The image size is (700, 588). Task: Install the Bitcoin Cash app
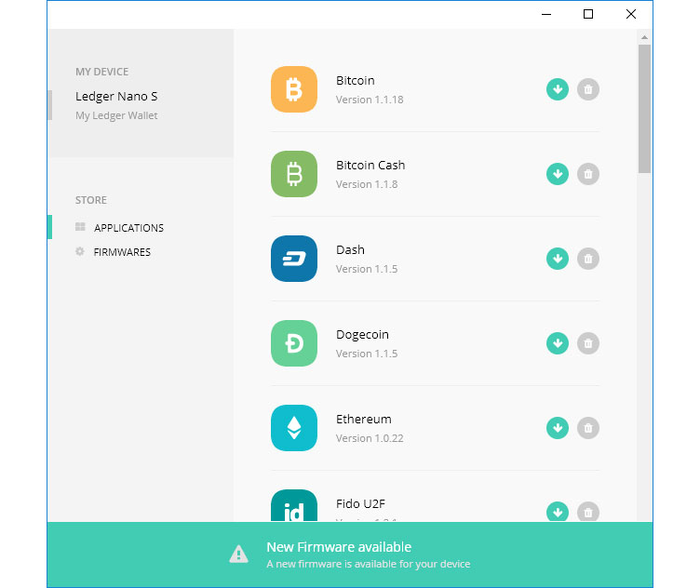click(558, 174)
